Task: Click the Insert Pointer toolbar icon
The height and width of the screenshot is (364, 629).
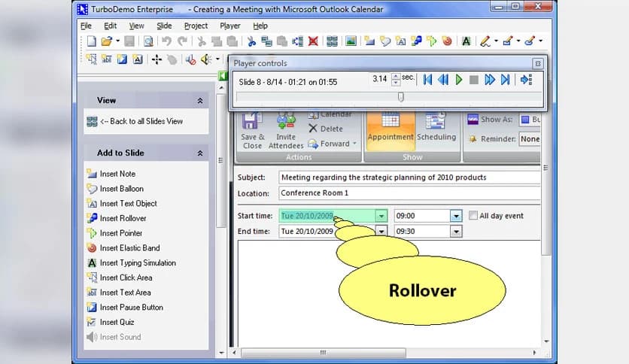Action: pyautogui.click(x=432, y=41)
